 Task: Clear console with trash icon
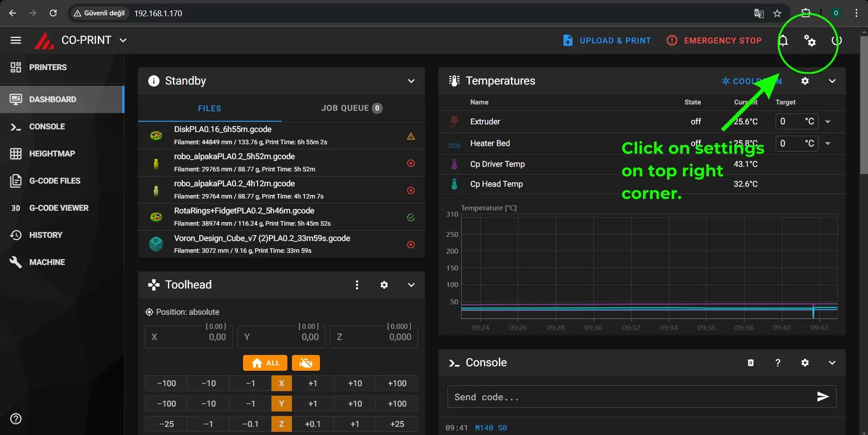[751, 363]
